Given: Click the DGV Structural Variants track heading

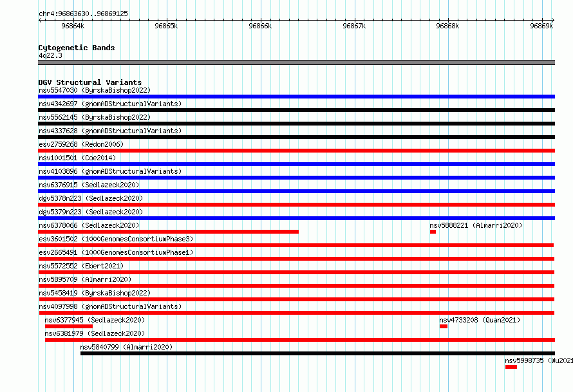Looking at the screenshot, I should pyautogui.click(x=90, y=82).
